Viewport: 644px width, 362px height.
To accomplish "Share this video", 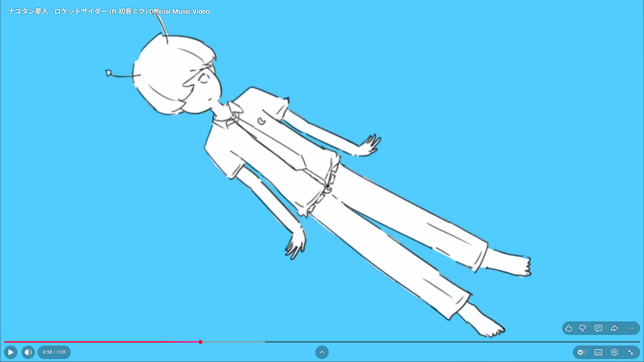I will click(614, 328).
